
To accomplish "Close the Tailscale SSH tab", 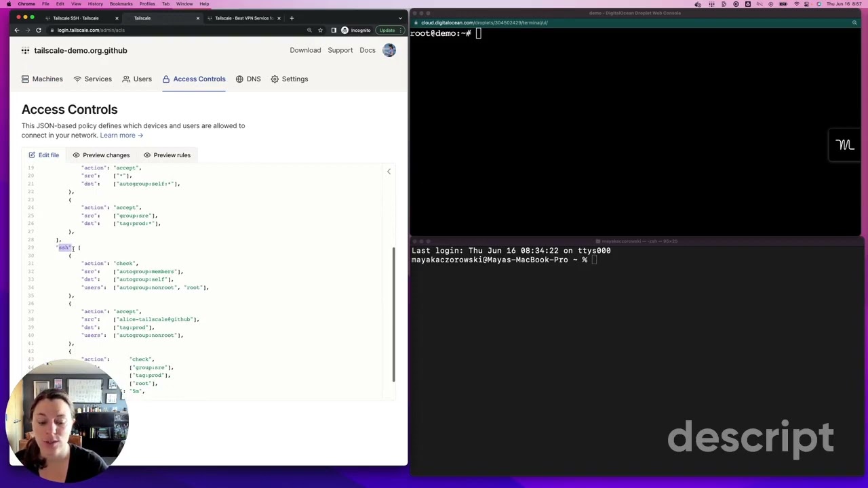I will coord(117,18).
